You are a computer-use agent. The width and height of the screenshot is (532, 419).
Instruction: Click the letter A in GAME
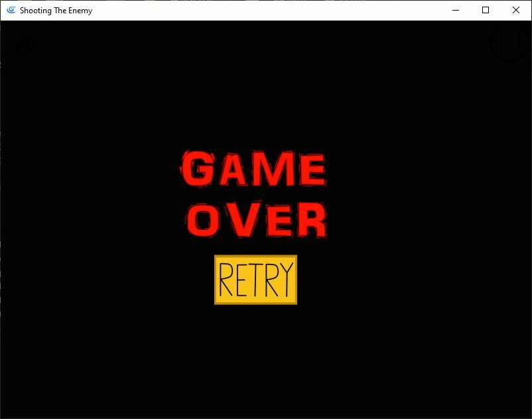pos(234,170)
